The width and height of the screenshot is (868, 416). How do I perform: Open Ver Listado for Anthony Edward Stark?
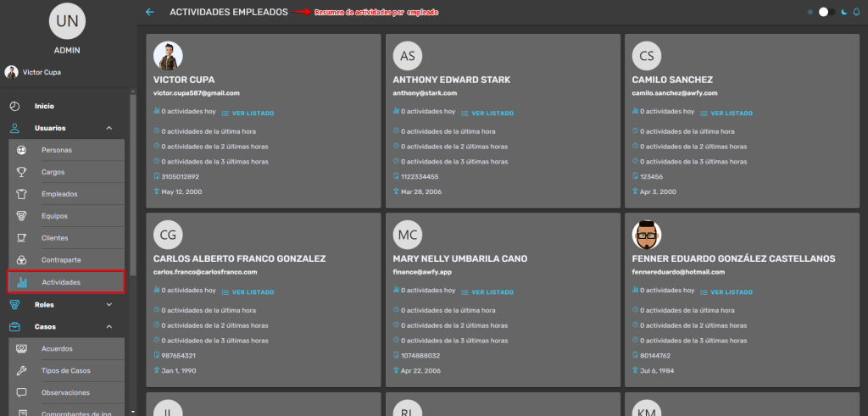[487, 114]
